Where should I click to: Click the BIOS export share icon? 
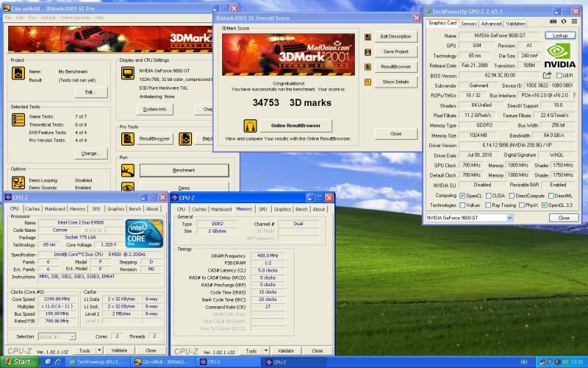548,75
